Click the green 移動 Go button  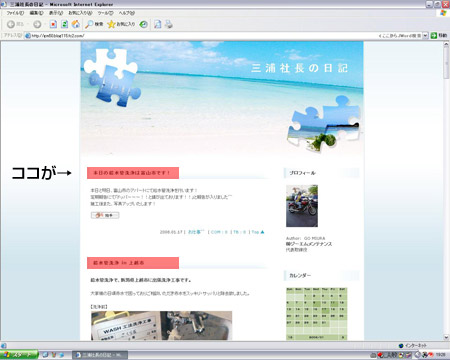439,35
